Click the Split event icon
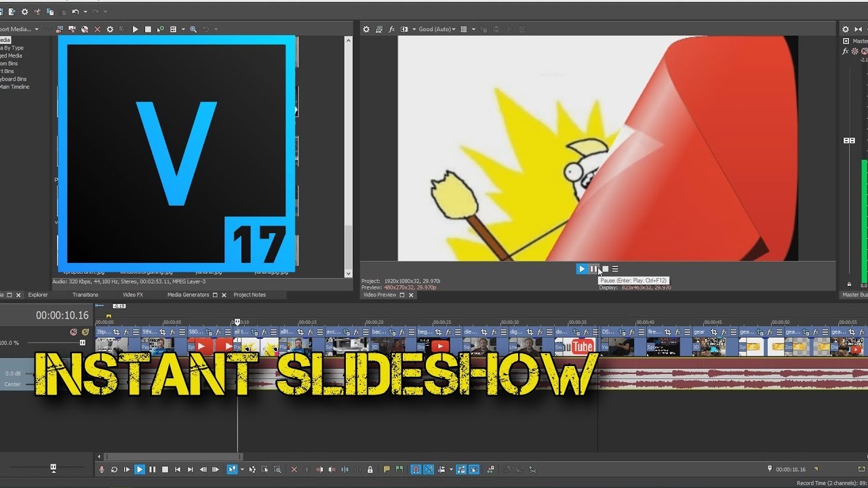Image resolution: width=868 pixels, height=488 pixels. click(344, 469)
